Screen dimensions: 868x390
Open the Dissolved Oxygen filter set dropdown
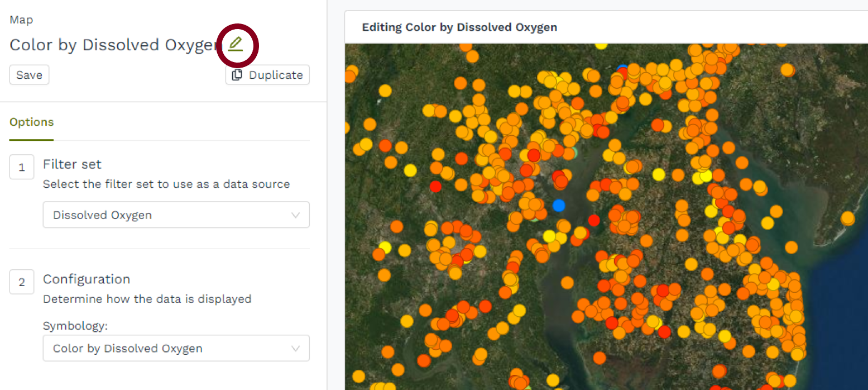176,215
